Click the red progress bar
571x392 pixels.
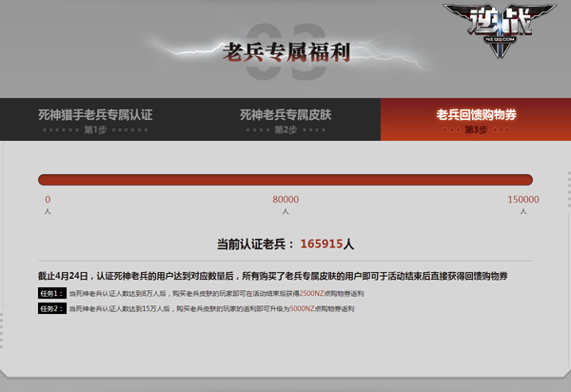point(285,179)
